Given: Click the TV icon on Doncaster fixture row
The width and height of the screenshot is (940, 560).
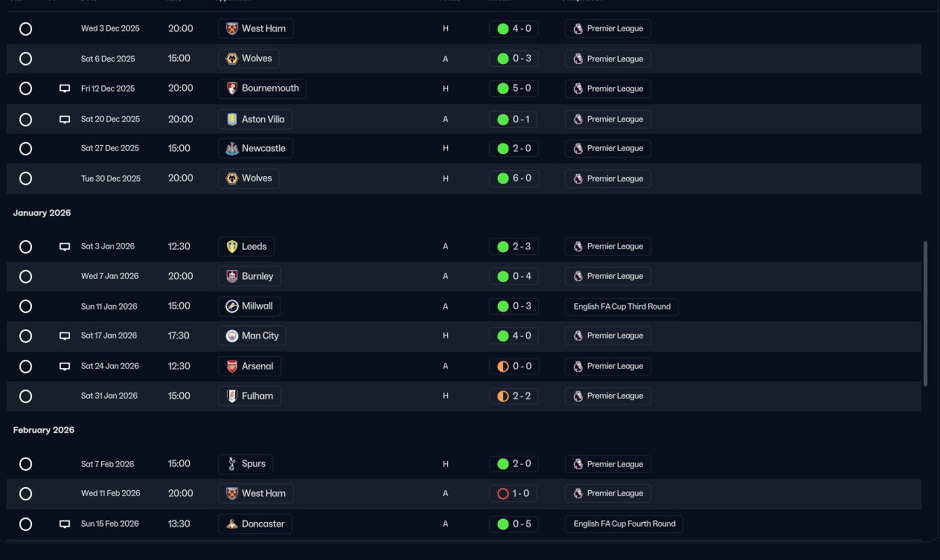Looking at the screenshot, I should pos(65,524).
